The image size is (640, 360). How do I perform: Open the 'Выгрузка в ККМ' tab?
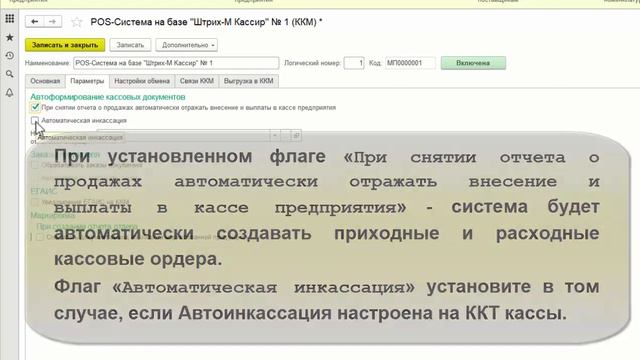[249, 81]
